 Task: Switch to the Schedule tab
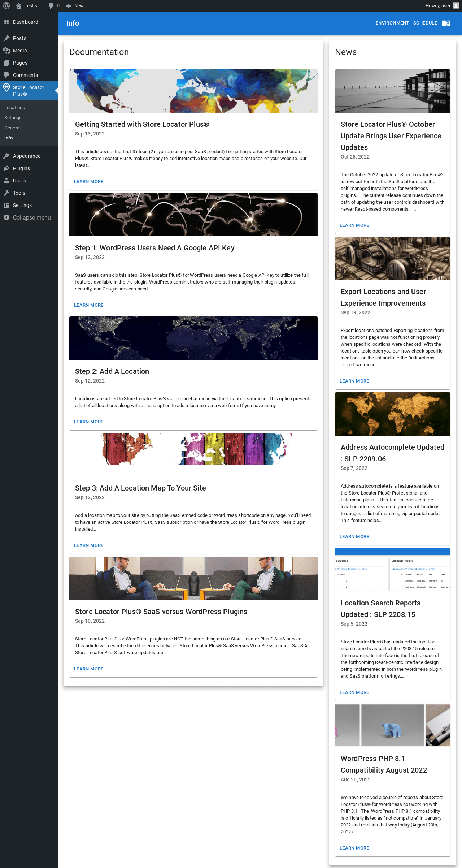click(425, 23)
